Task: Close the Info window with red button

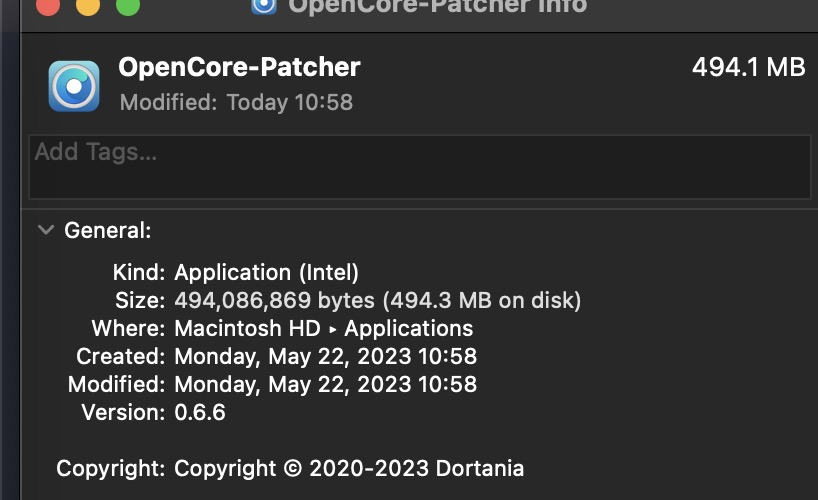Action: coord(47,6)
